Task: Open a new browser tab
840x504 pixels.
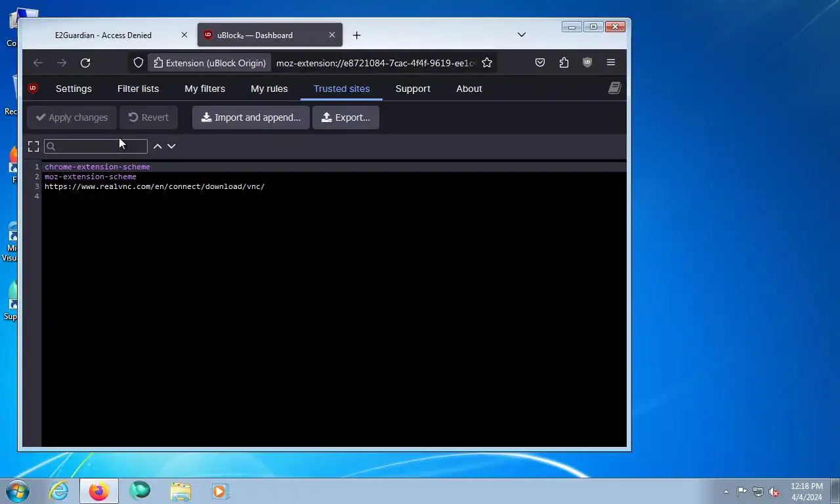Action: tap(356, 35)
